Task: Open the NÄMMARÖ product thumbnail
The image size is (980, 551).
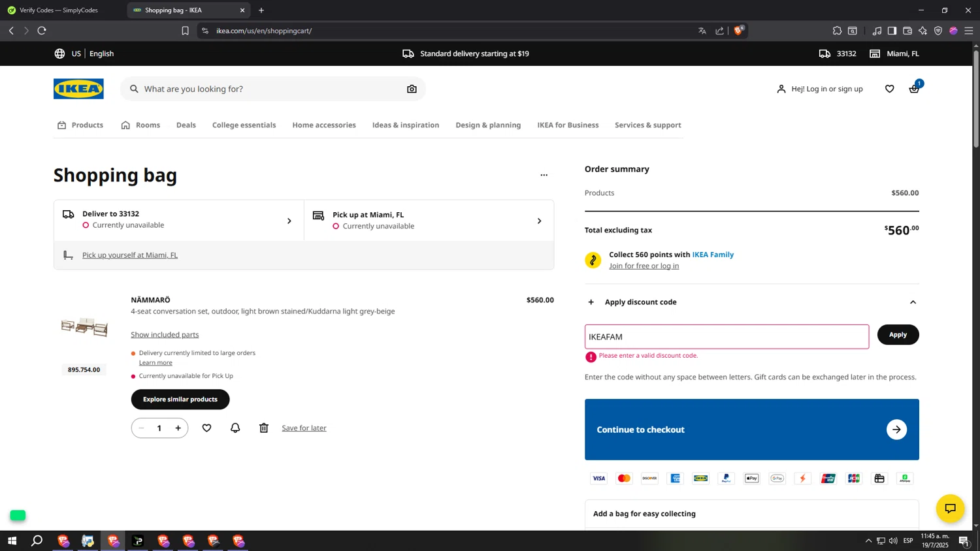Action: [84, 326]
